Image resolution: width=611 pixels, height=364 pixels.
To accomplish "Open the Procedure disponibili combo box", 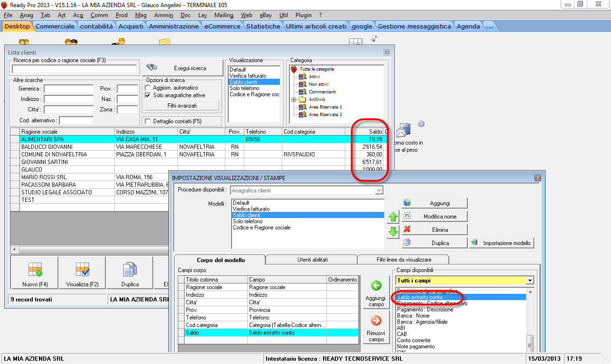I will 379,190.
